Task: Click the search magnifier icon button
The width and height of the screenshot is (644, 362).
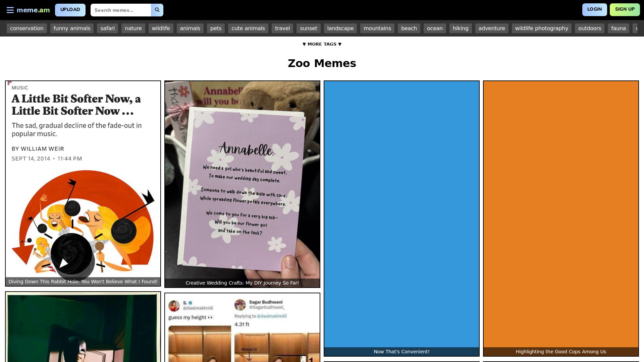Action: click(x=157, y=10)
